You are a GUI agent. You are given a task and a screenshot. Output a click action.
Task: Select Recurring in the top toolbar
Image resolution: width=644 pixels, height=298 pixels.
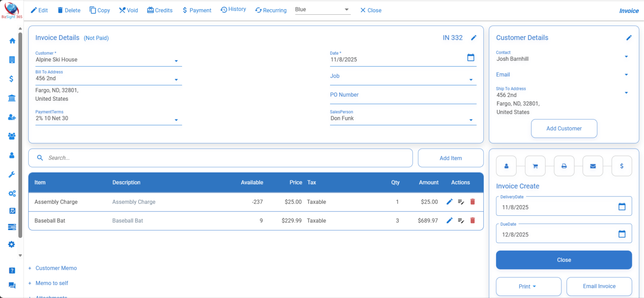(x=270, y=10)
